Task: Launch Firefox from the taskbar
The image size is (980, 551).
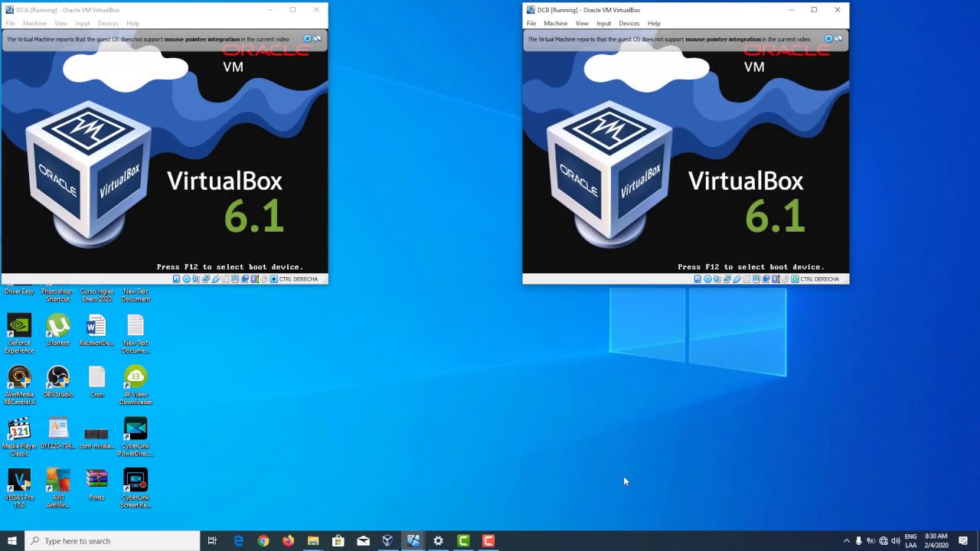Action: [x=288, y=541]
